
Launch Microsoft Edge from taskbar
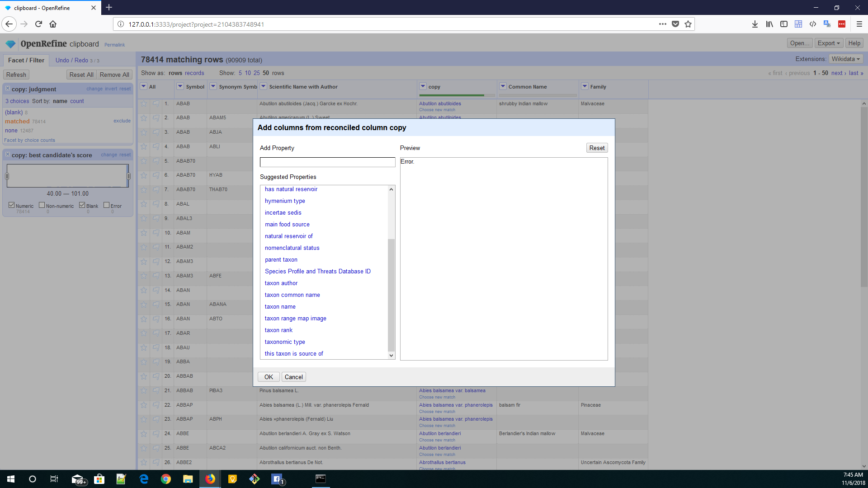pyautogui.click(x=144, y=479)
